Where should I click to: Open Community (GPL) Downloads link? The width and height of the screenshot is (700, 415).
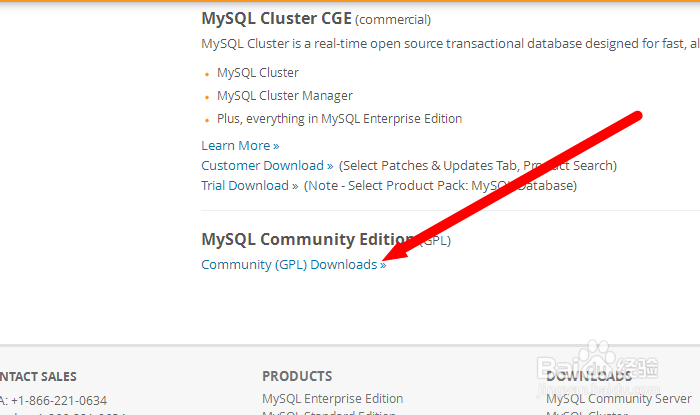294,265
